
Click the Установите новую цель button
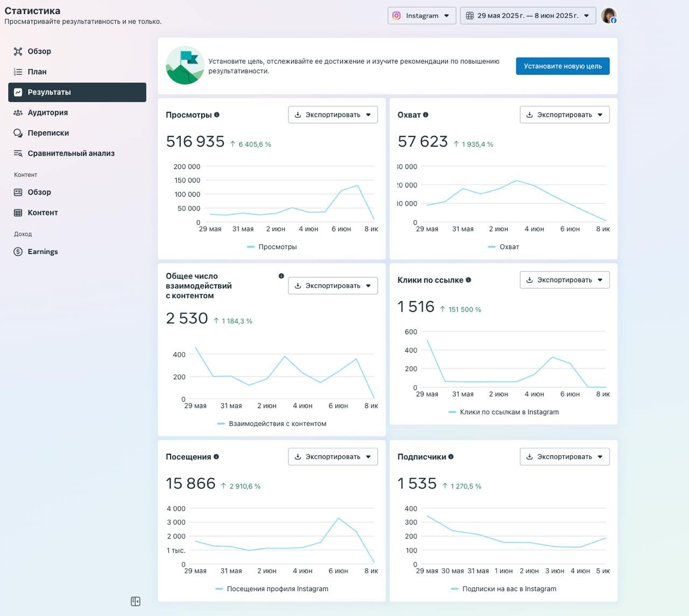point(563,66)
